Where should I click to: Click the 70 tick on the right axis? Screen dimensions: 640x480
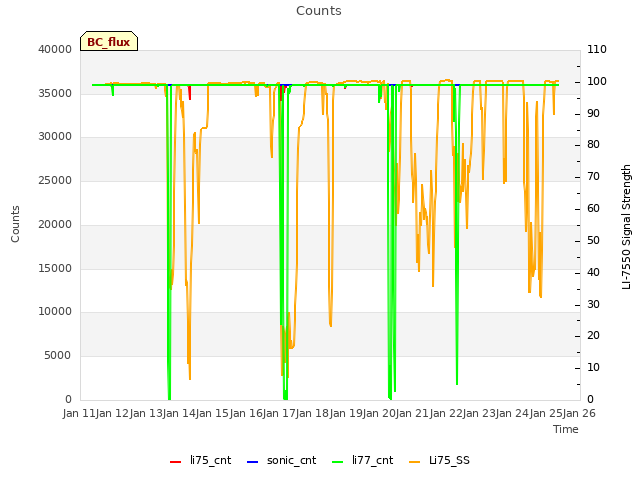pyautogui.click(x=593, y=177)
